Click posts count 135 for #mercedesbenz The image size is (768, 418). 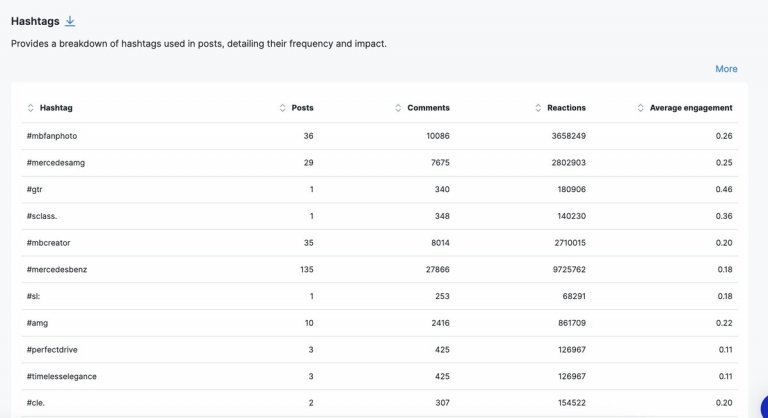coord(307,270)
